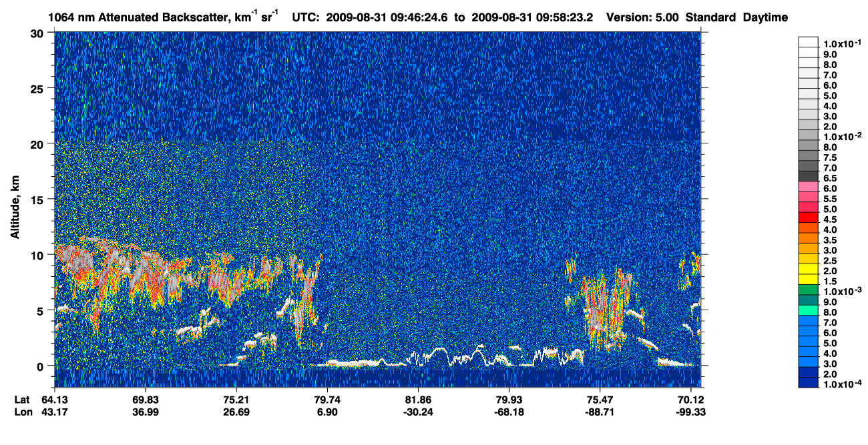Image resolution: width=868 pixels, height=445 pixels.
Task: Click latitude value 75.47
Action: [600, 399]
